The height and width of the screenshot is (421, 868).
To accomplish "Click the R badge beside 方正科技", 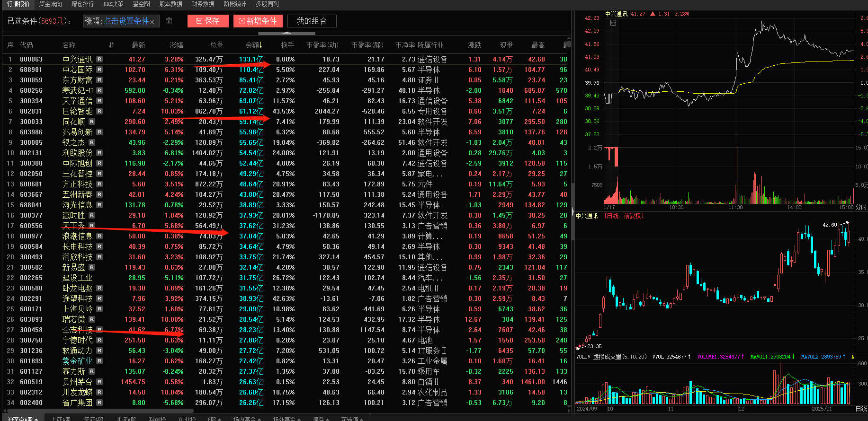I will (99, 184).
